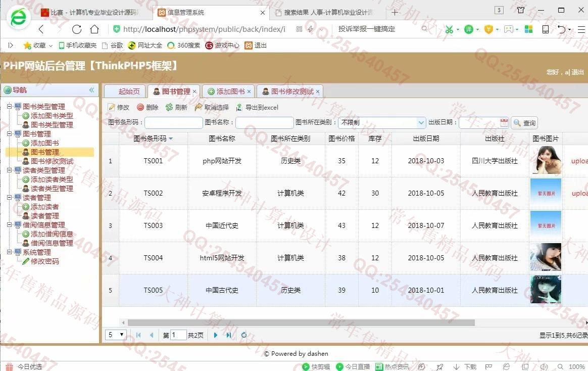Click the cancel selection (取消选择) icon

coord(199,107)
